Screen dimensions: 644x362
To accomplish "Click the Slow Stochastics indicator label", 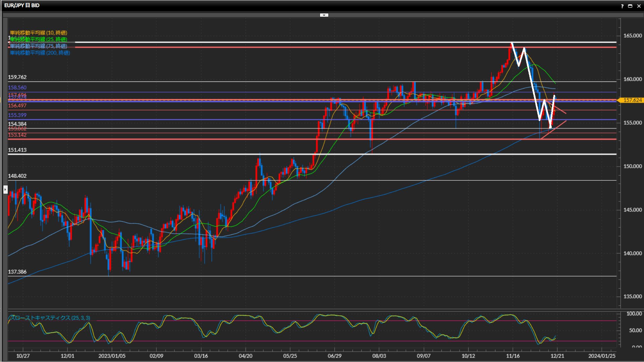I will (50, 318).
